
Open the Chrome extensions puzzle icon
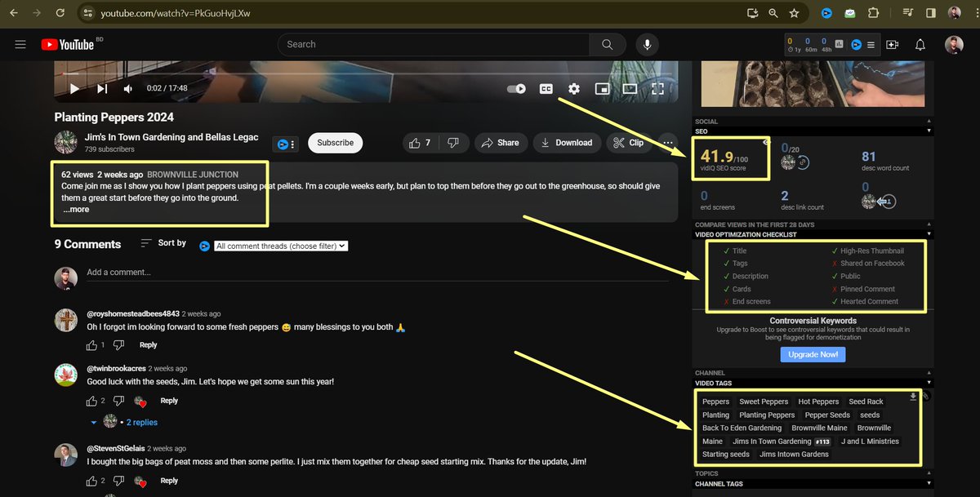pyautogui.click(x=873, y=14)
